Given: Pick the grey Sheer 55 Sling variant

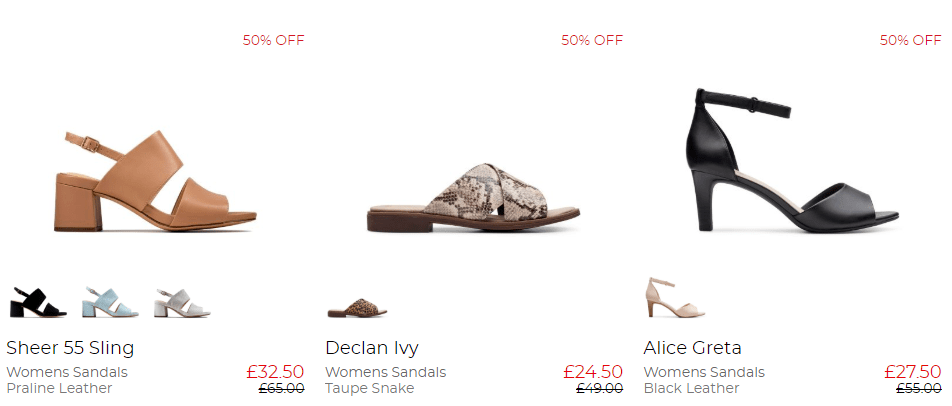Looking at the screenshot, I should [182, 301].
